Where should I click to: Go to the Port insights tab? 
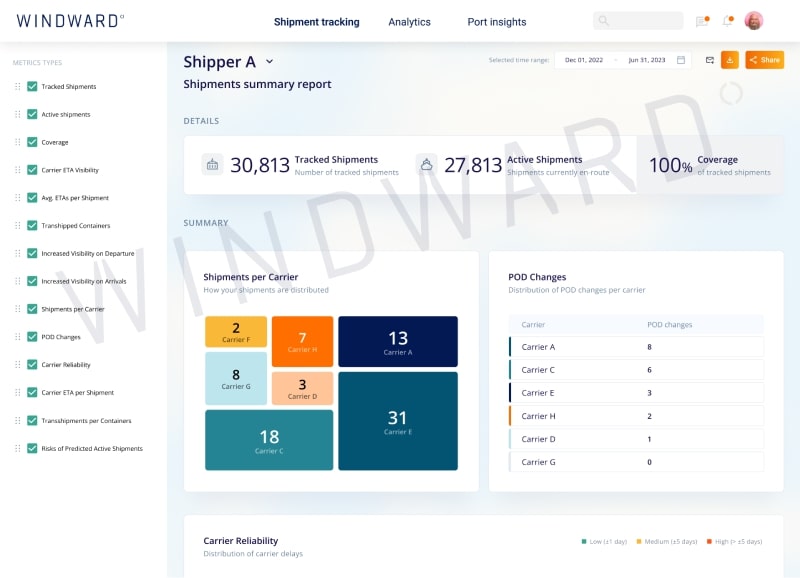[496, 22]
